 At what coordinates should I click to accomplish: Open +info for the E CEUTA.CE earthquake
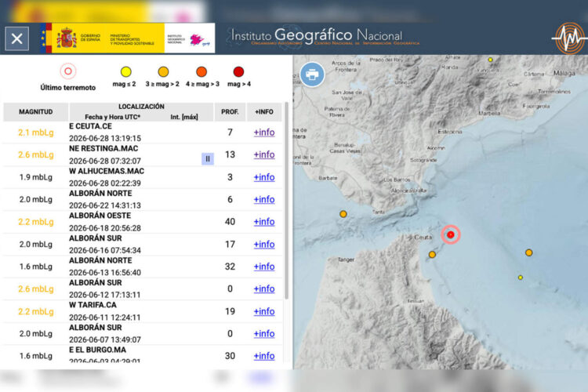click(264, 132)
